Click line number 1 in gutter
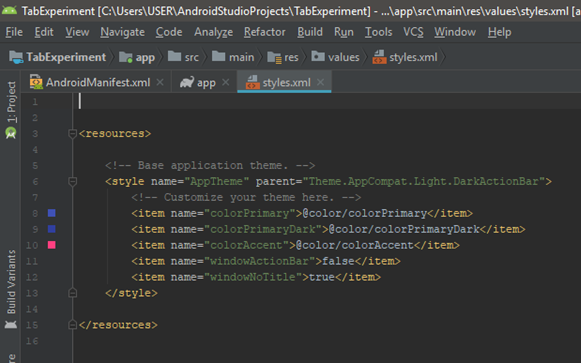This screenshot has height=363, width=581. click(35, 101)
